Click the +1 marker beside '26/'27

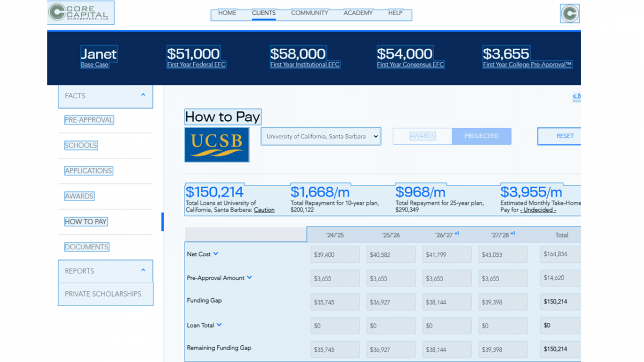[x=457, y=234]
